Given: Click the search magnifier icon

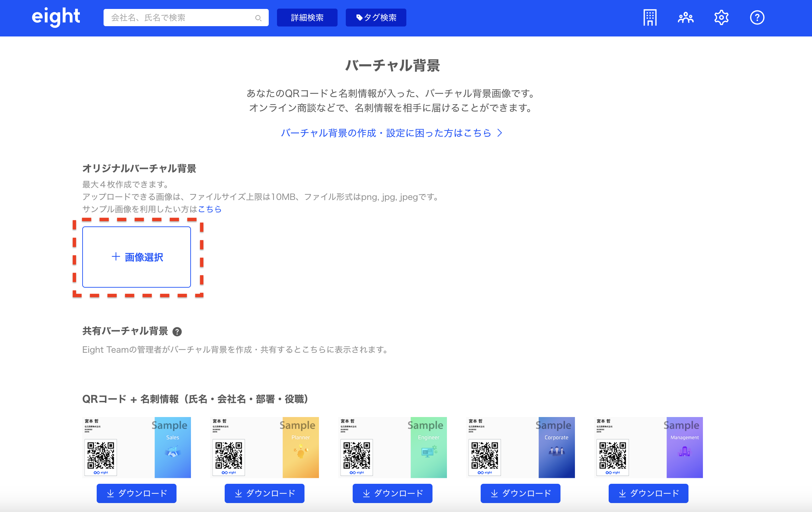Looking at the screenshot, I should (258, 18).
